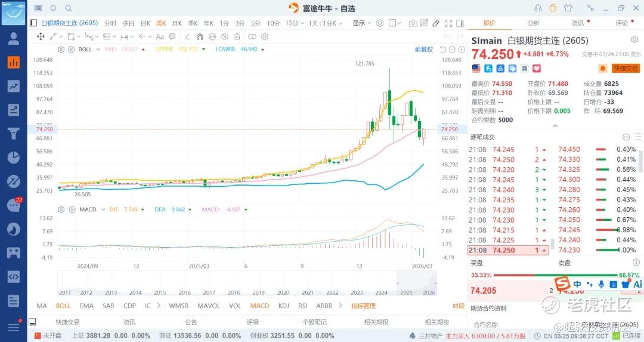The height and width of the screenshot is (342, 644).
Task: Select the move crosshair drawing tool
Action: pos(41,36)
